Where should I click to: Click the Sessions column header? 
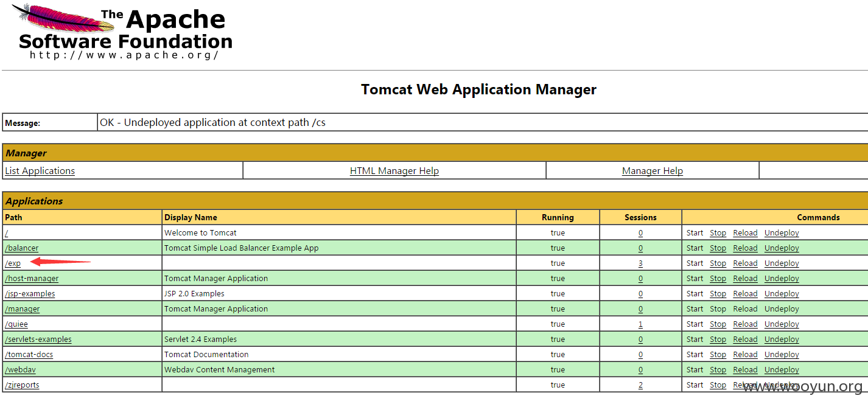point(640,217)
